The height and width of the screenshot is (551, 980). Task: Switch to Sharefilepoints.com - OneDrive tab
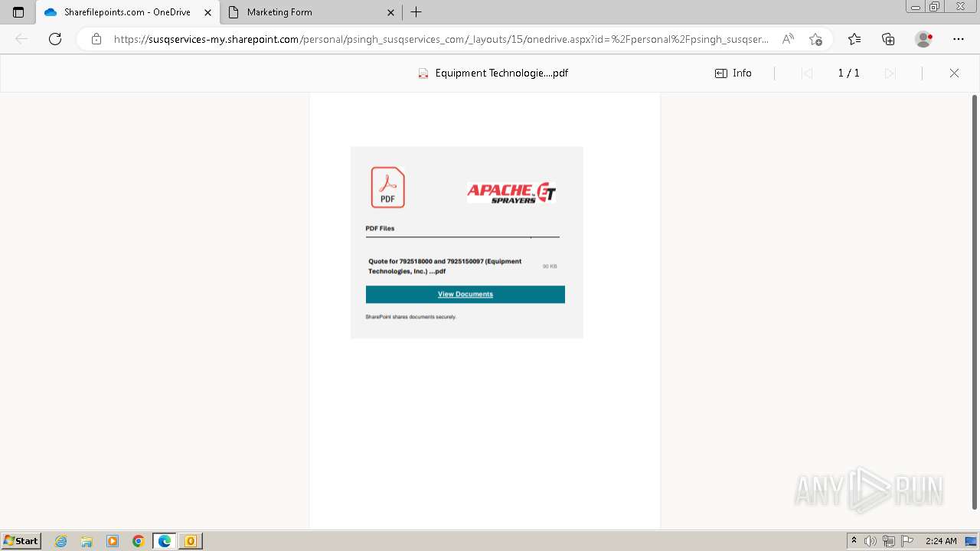(128, 12)
